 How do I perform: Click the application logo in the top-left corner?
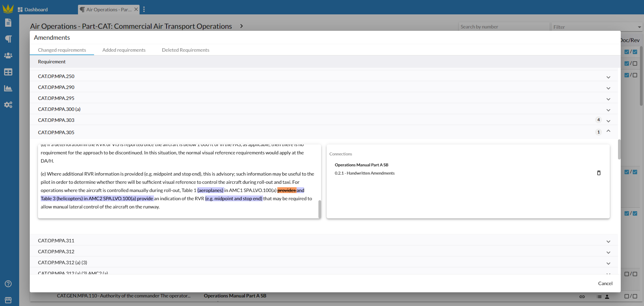(x=8, y=8)
